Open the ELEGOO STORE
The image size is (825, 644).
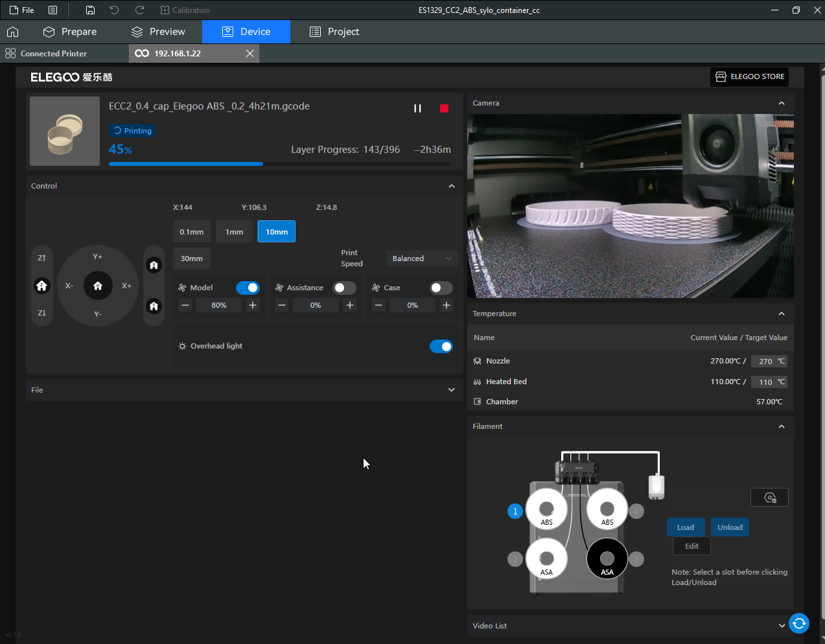749,76
